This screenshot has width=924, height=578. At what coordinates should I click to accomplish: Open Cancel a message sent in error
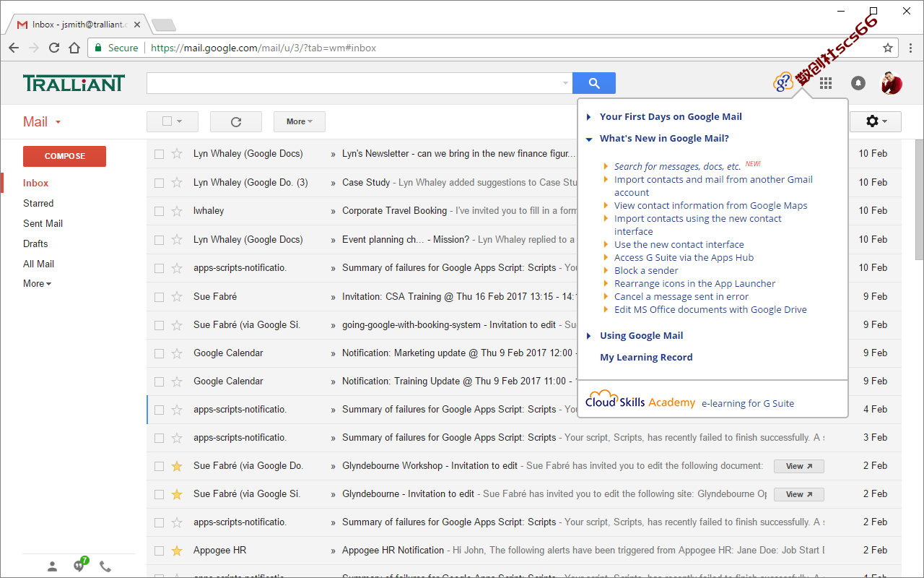tap(681, 296)
